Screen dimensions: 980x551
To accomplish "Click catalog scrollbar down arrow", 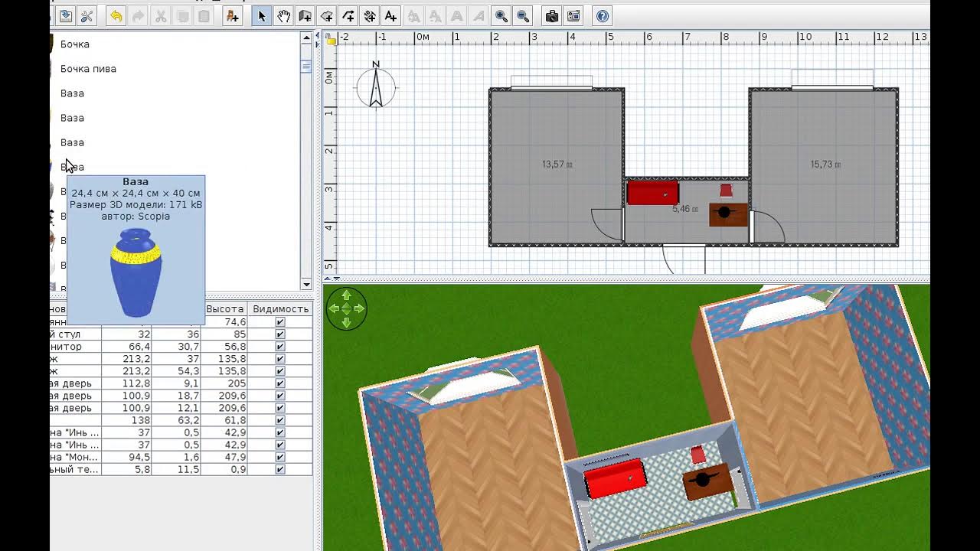I will (306, 285).
